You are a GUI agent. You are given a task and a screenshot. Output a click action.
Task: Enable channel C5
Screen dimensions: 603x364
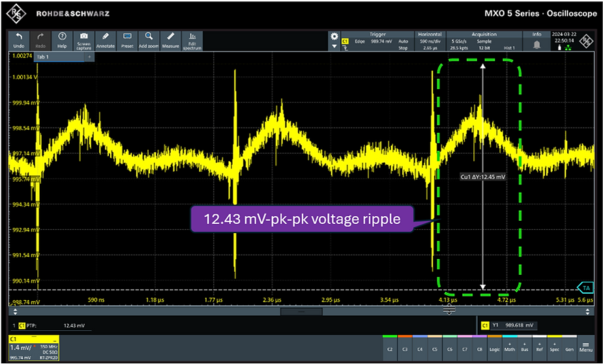(435, 348)
